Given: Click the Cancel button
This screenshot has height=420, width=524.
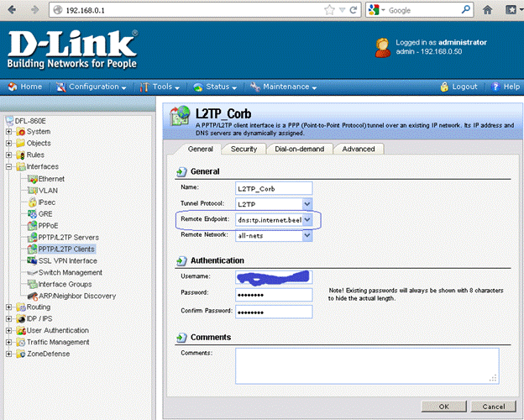Looking at the screenshot, I should pos(494,407).
